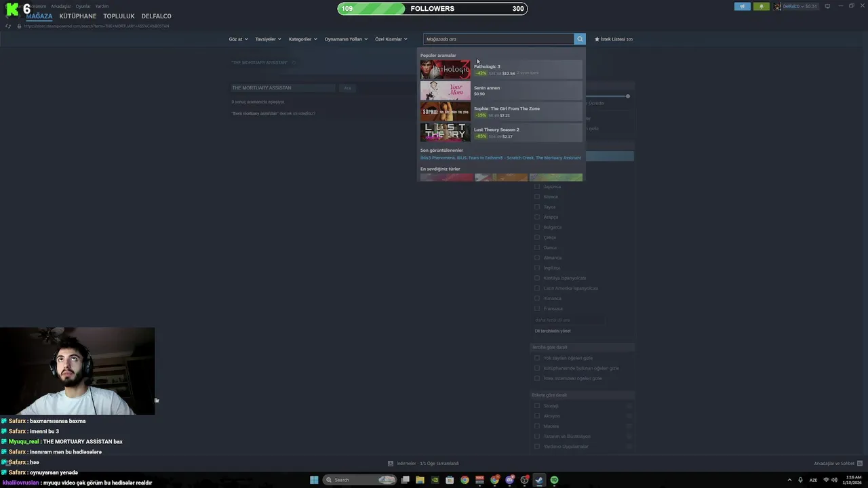Open the DELFALCO profile tab
The width and height of the screenshot is (868, 488).
click(156, 16)
